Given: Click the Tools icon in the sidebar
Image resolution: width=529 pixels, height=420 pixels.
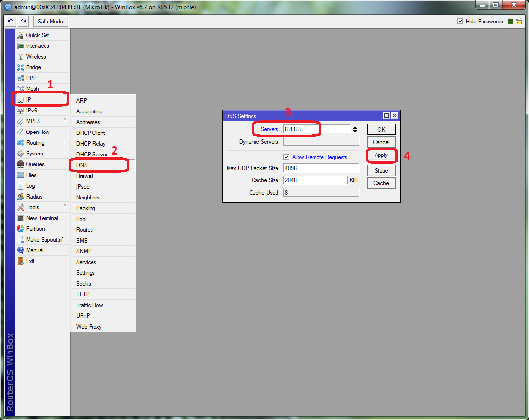Looking at the screenshot, I should pyautogui.click(x=21, y=207).
